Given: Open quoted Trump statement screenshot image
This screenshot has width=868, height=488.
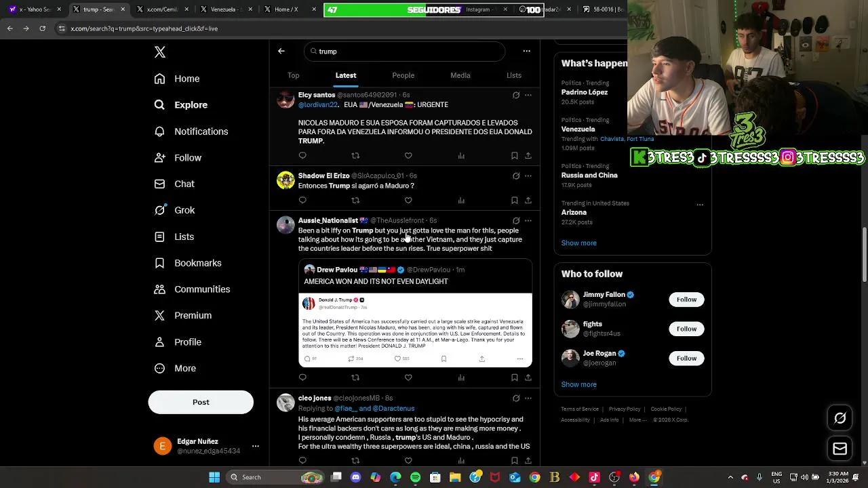Looking at the screenshot, I should point(415,329).
